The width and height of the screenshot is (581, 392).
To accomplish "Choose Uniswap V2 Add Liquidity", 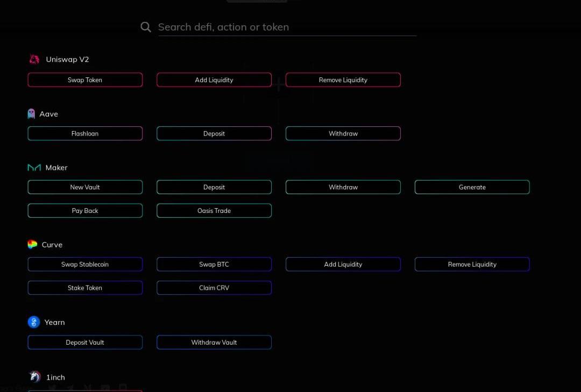I will [x=214, y=80].
